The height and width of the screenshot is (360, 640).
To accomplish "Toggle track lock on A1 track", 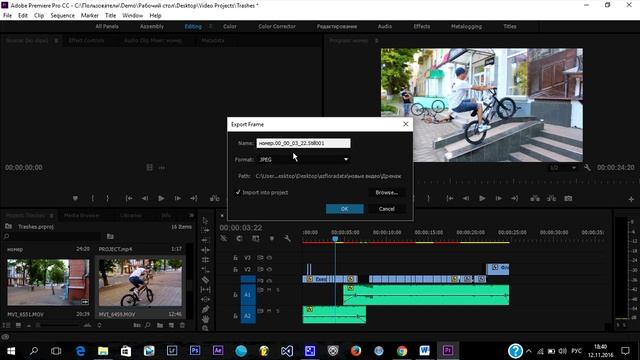I will (236, 295).
